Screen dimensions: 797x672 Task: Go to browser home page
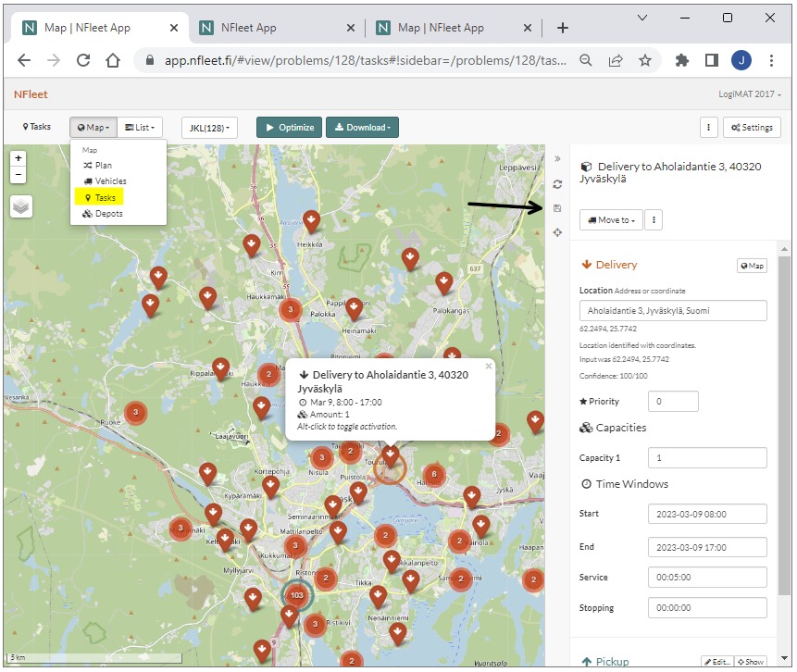[x=113, y=60]
